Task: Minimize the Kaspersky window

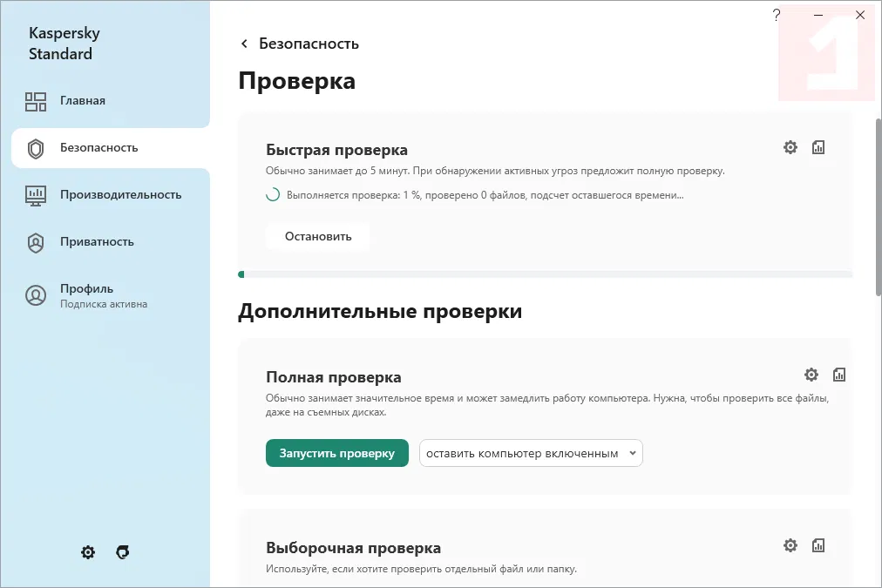Action: (x=818, y=15)
